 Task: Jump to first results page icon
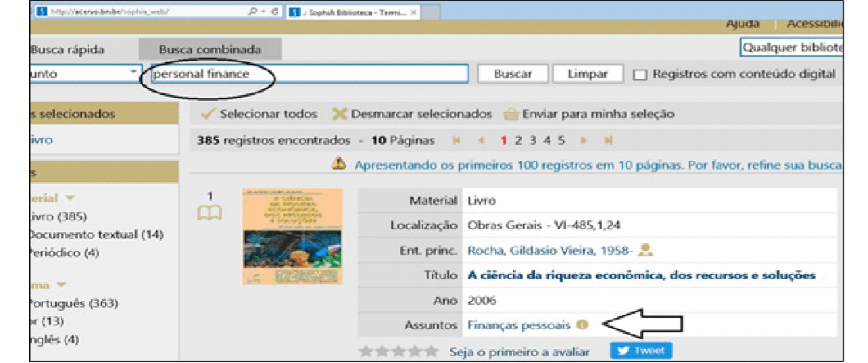(457, 141)
